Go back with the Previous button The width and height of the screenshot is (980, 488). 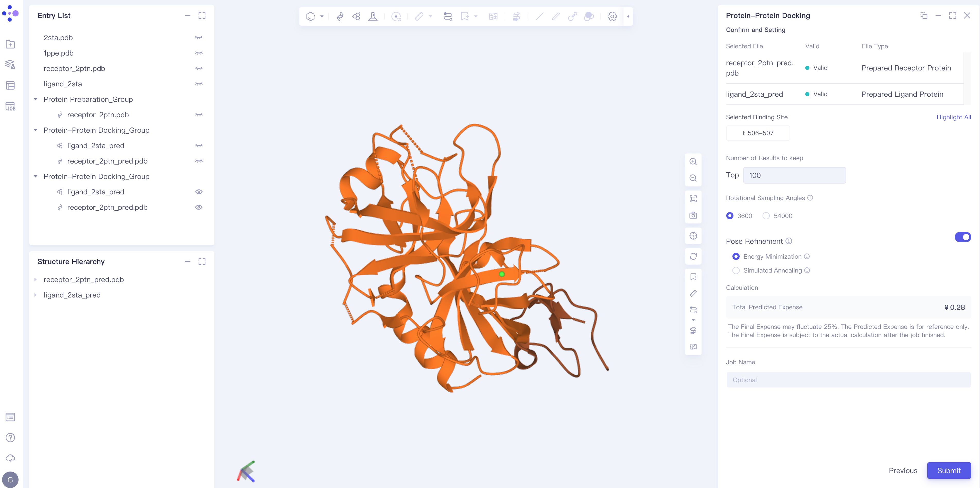[x=903, y=471]
